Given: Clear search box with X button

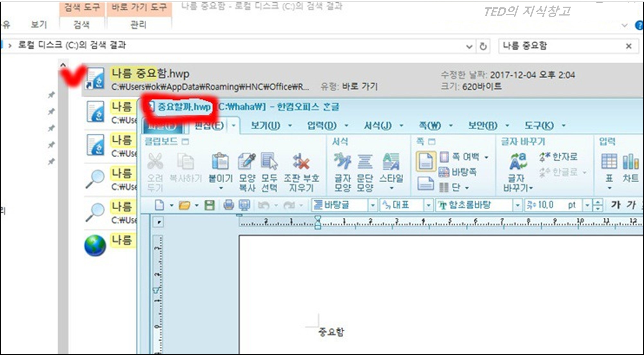Looking at the screenshot, I should pos(629,46).
